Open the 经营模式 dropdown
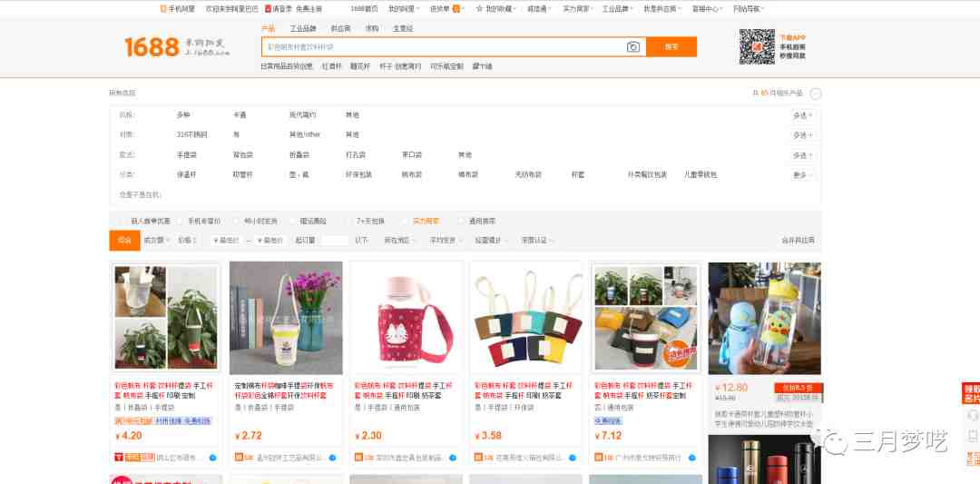980x484 pixels. 491,240
